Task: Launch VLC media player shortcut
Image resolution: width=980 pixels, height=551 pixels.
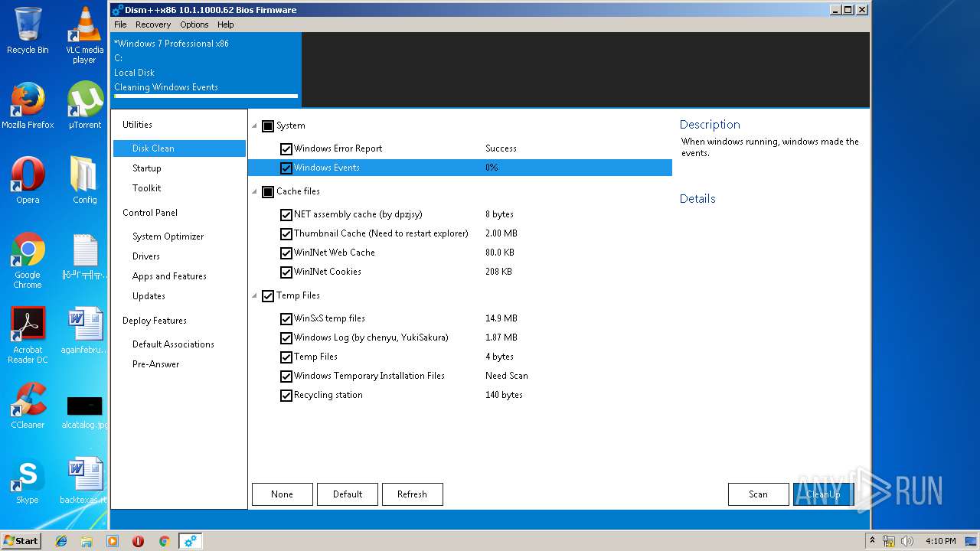Action: pyautogui.click(x=84, y=35)
